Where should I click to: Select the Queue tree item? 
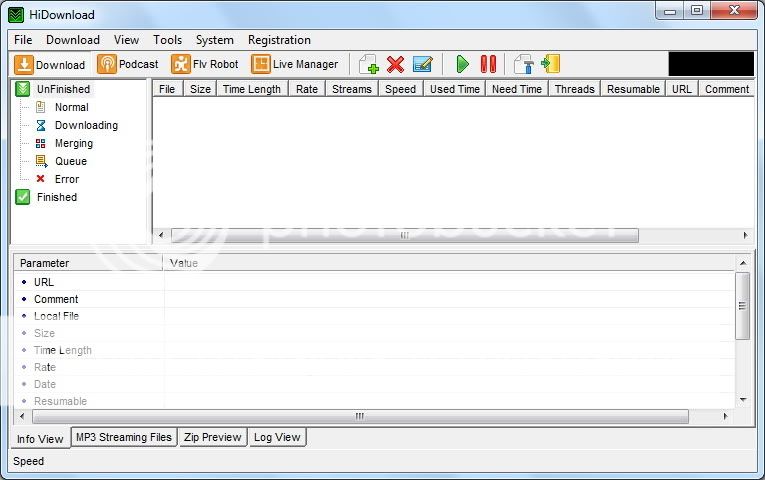tap(71, 161)
